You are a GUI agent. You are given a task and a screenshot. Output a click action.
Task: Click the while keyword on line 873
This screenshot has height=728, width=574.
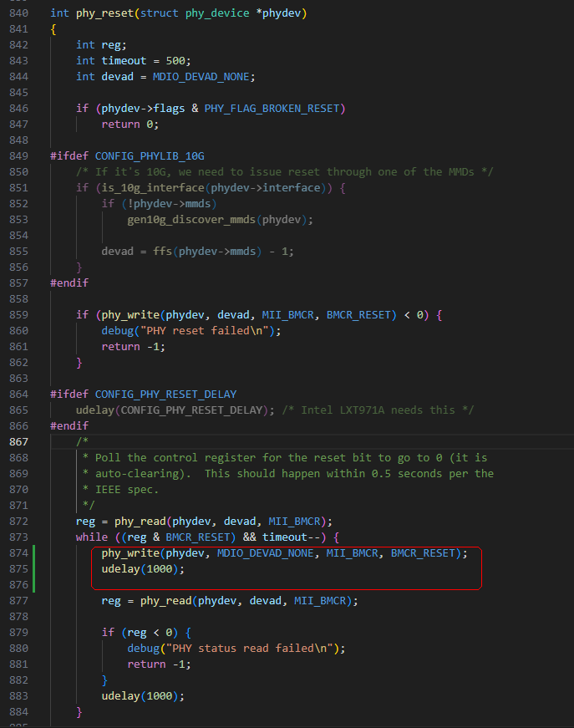point(92,537)
